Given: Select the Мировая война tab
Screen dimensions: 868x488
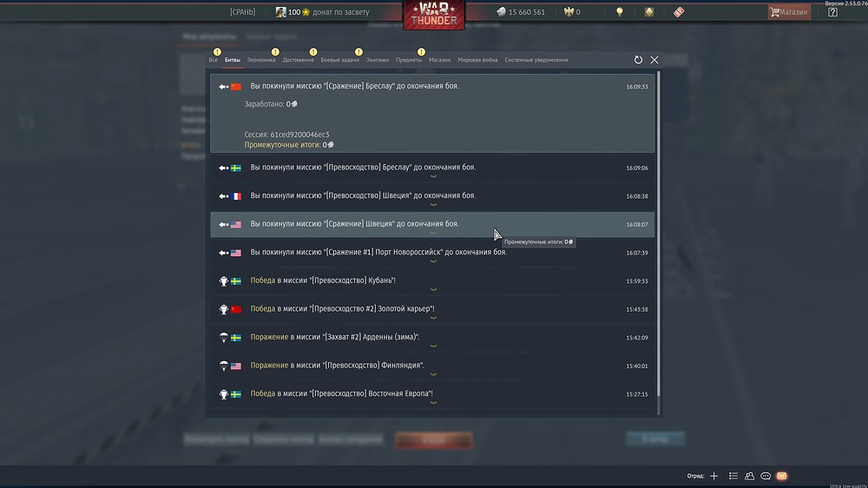Looking at the screenshot, I should pyautogui.click(x=477, y=60).
